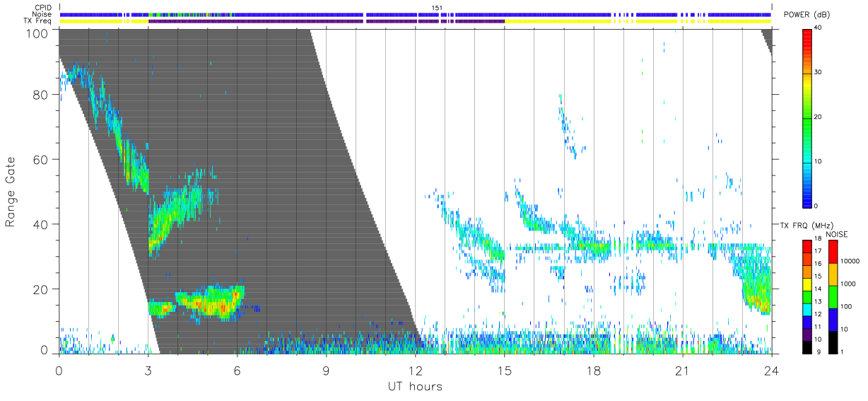Click the 12 tick on the UT hours axis
This screenshot has height=401, width=868.
point(415,369)
